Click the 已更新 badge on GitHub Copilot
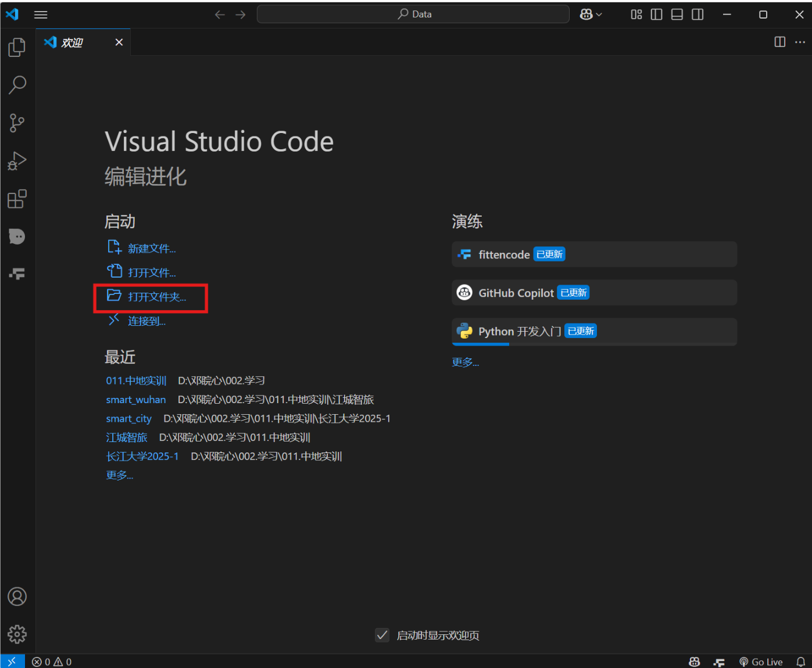812x668 pixels. [x=574, y=293]
